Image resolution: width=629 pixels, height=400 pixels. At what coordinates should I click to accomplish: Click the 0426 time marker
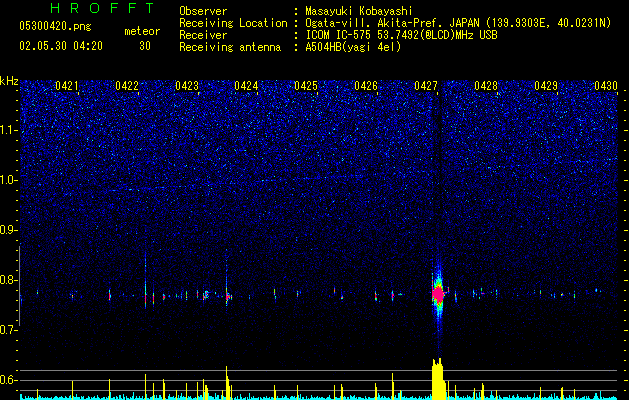366,86
